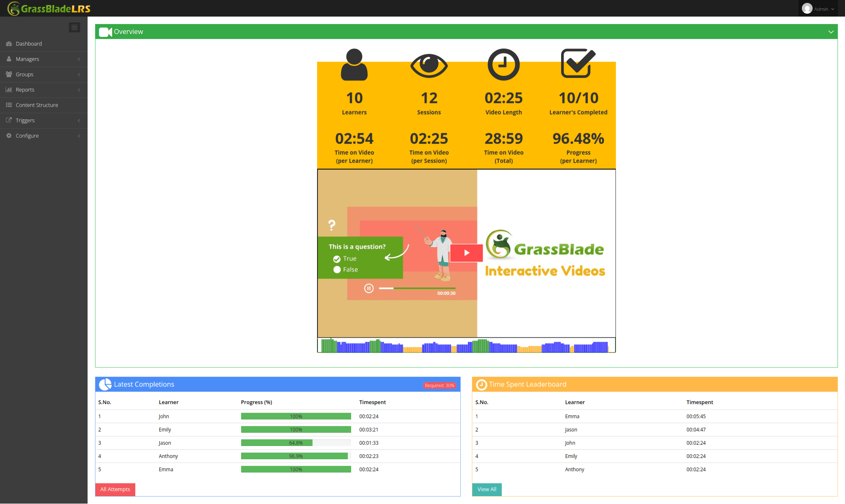Image resolution: width=845 pixels, height=504 pixels.
Task: Click the Configure gear icon
Action: tap(9, 136)
